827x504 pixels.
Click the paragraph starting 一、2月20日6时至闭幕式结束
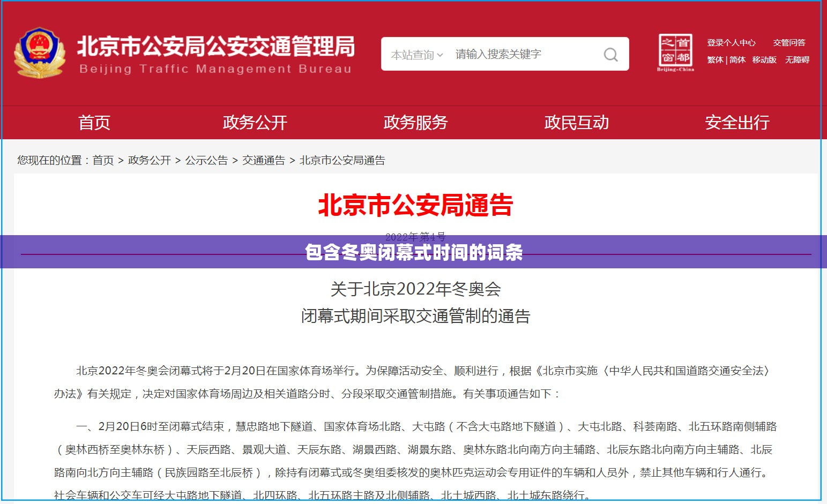pyautogui.click(x=415, y=461)
